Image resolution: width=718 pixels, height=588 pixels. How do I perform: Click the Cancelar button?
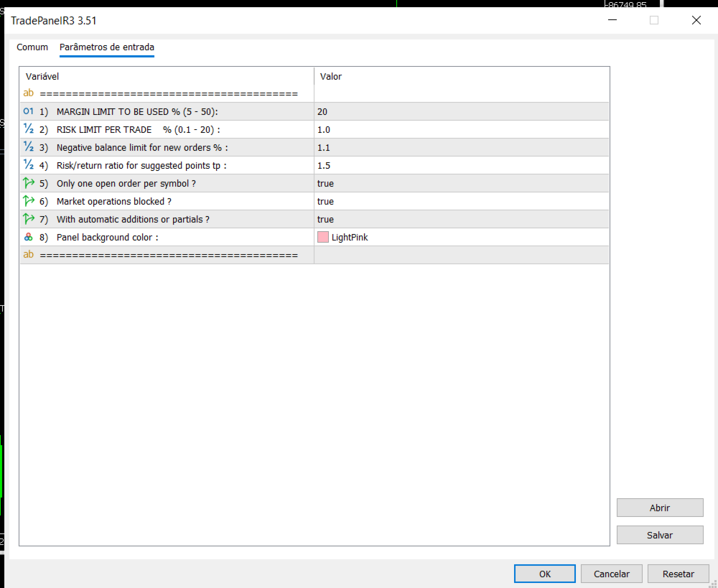(x=611, y=574)
